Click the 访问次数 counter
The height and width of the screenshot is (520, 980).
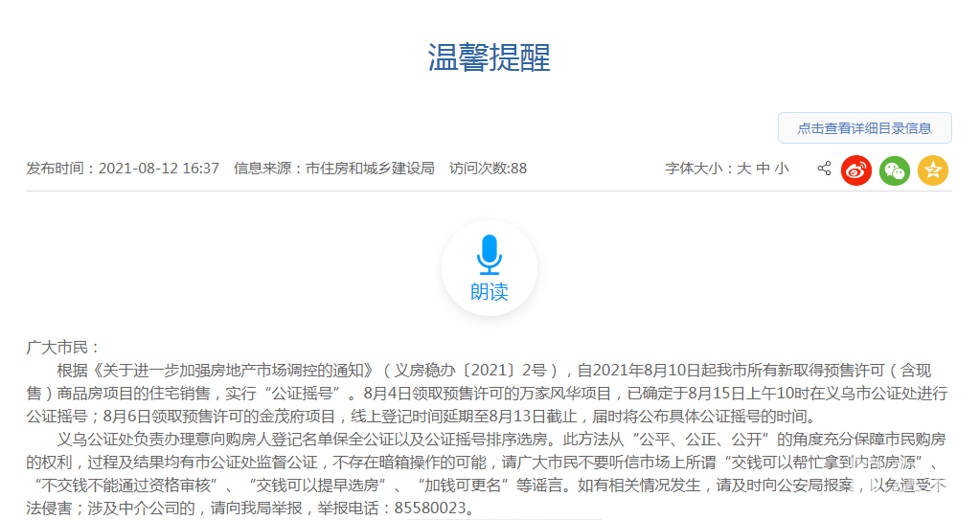(x=488, y=169)
